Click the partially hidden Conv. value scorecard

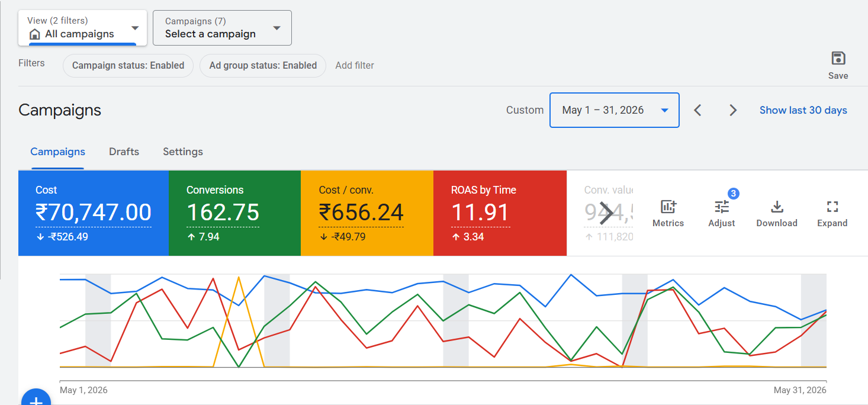[600, 213]
